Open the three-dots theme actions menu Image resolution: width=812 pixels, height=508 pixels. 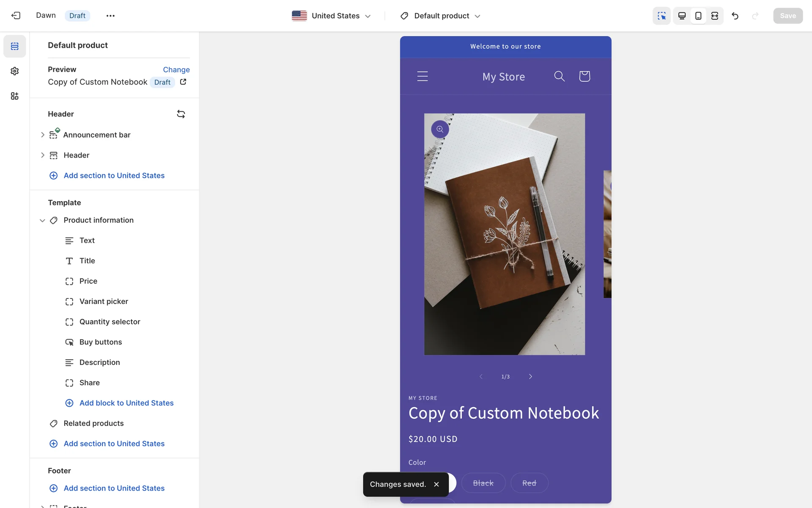pos(110,16)
